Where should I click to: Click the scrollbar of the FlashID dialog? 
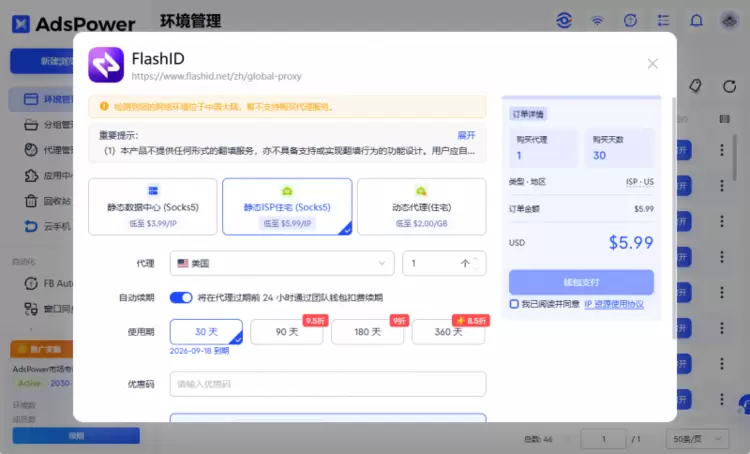click(674, 218)
